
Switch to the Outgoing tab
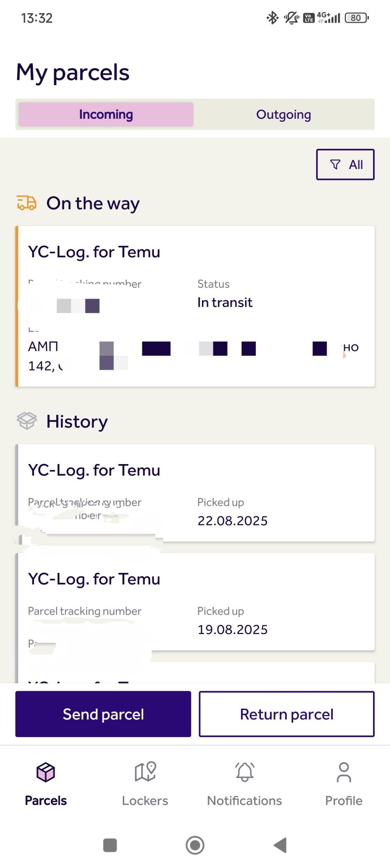pos(284,114)
